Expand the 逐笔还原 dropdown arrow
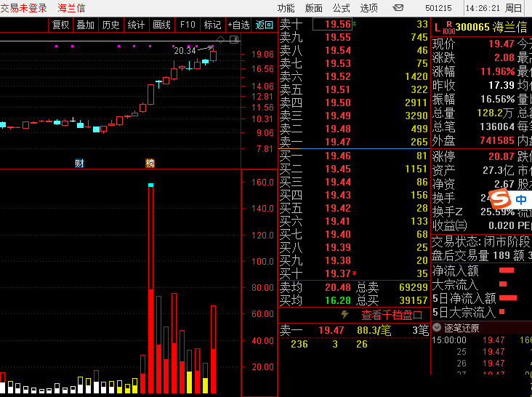532x397 pixels. point(437,327)
